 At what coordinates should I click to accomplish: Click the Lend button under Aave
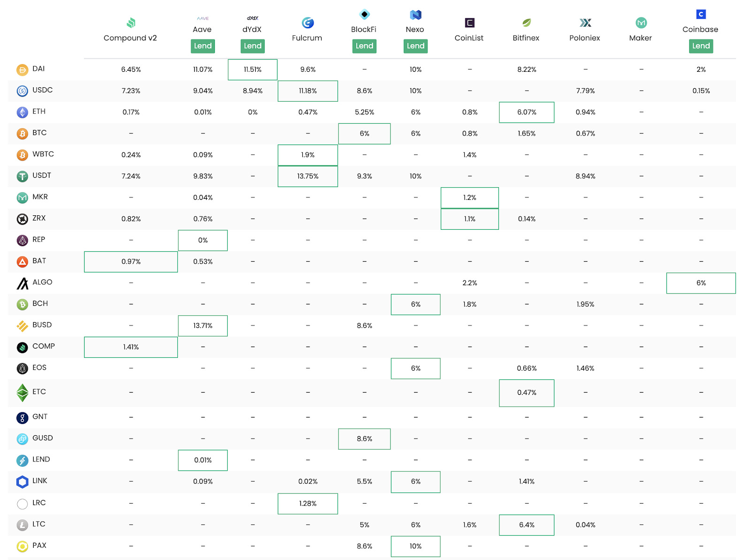click(x=203, y=46)
